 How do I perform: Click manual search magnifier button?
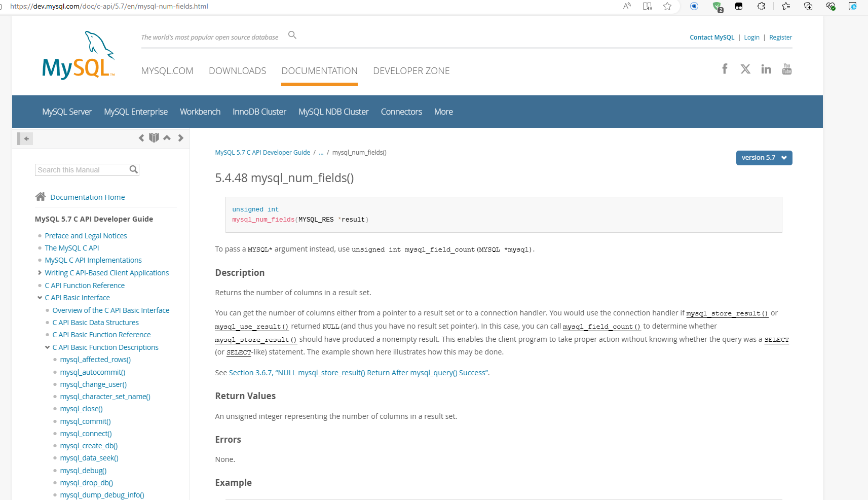click(x=134, y=169)
